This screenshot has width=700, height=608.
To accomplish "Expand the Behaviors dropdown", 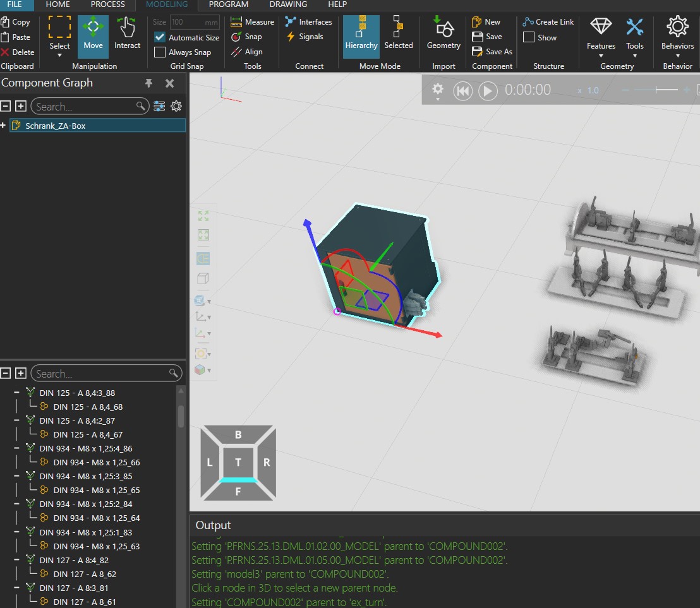I will [x=677, y=54].
